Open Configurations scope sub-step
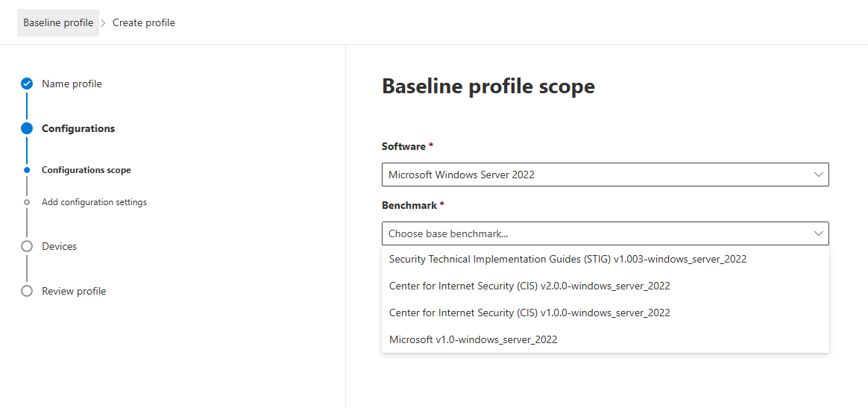The width and height of the screenshot is (868, 408). coord(87,170)
